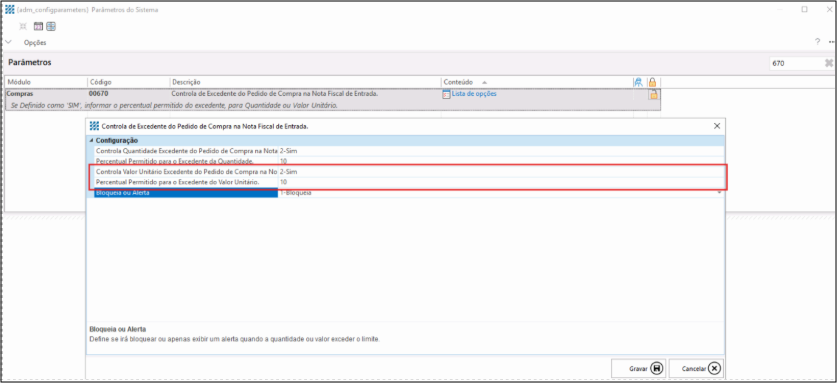Select the parameter code 00670 cell
The width and height of the screenshot is (838, 384).
(128, 94)
